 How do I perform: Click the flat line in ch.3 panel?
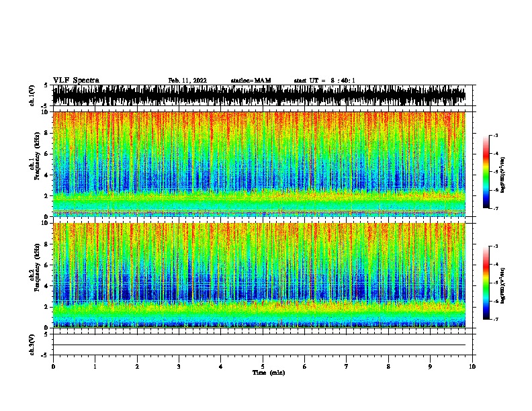pyautogui.click(x=259, y=345)
